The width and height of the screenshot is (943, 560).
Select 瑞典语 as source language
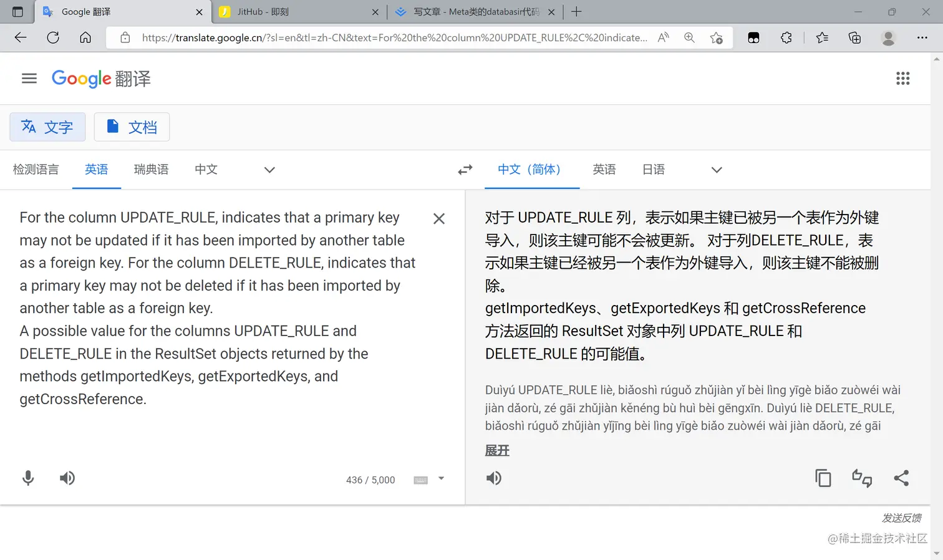pos(151,170)
